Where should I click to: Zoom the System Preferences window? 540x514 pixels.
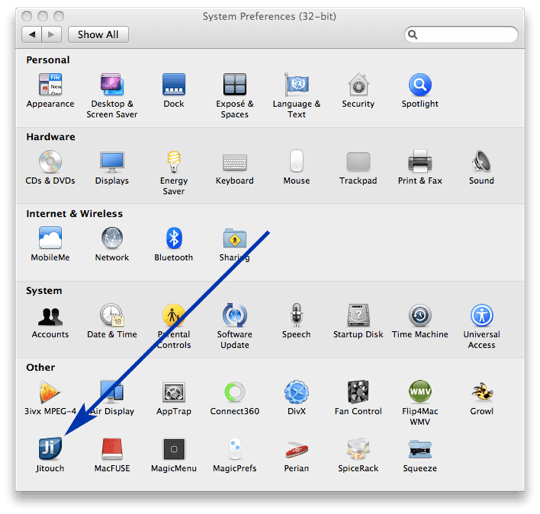click(x=59, y=16)
